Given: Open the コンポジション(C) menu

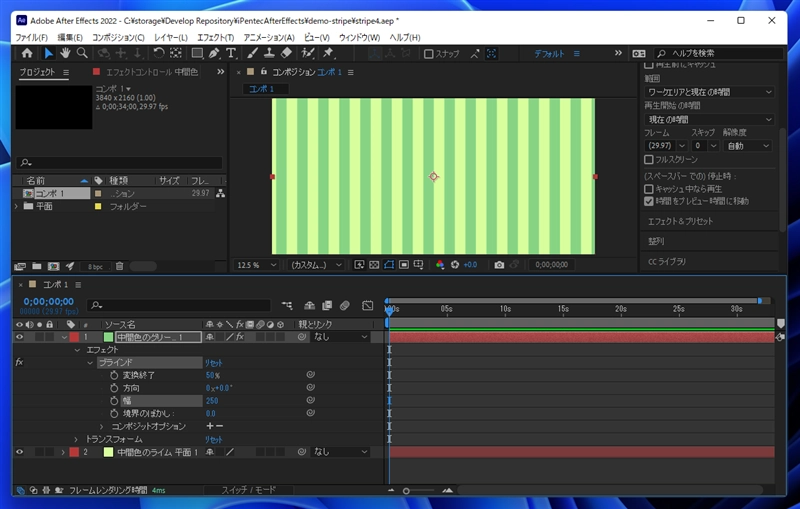Looking at the screenshot, I should [118, 37].
